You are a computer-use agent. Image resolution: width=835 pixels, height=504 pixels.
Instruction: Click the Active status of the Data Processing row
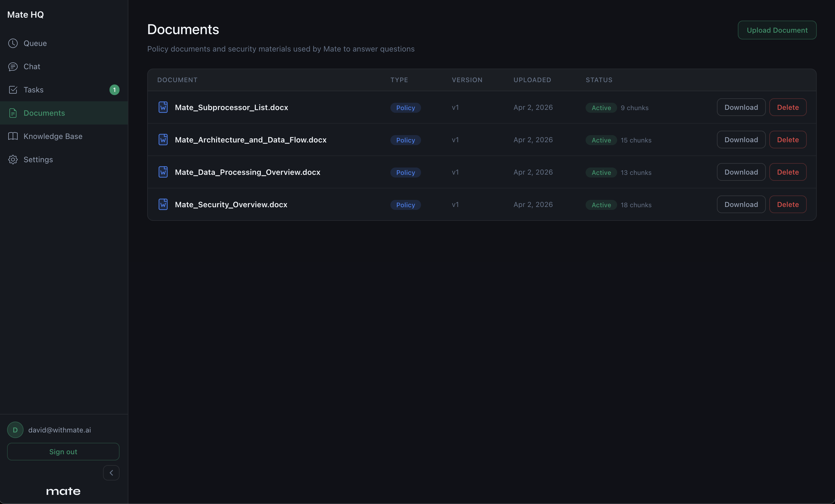[601, 173]
